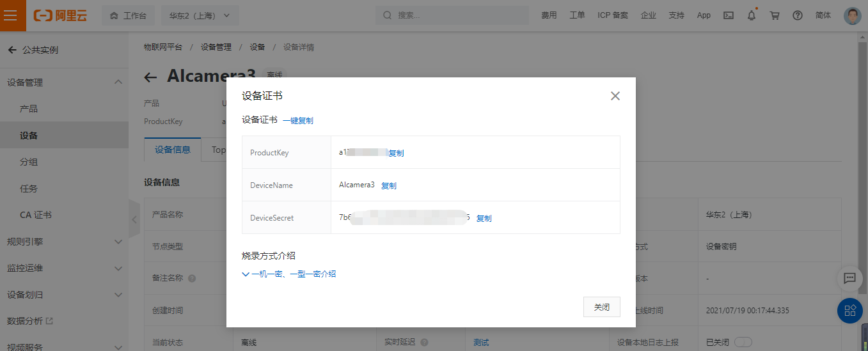Viewport: 868px width, 351px height.
Task: Click 设备 in the breadcrumb
Action: tap(258, 47)
